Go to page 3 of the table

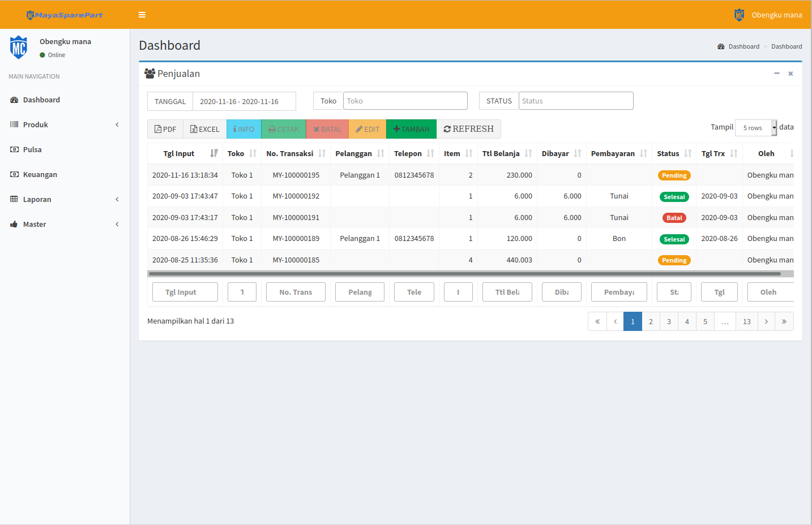669,321
